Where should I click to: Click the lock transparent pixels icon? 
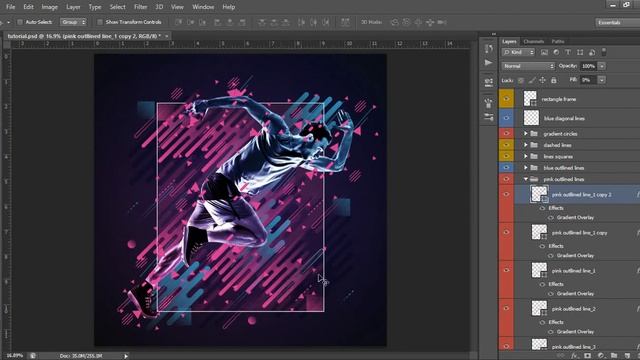[521, 80]
